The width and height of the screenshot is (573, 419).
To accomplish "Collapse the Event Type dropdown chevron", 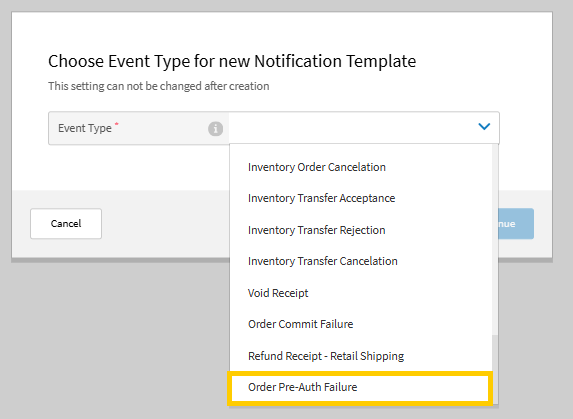I will click(x=484, y=127).
